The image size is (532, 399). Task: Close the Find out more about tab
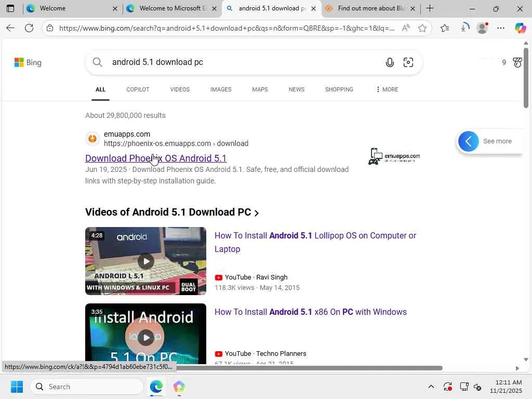tap(413, 8)
